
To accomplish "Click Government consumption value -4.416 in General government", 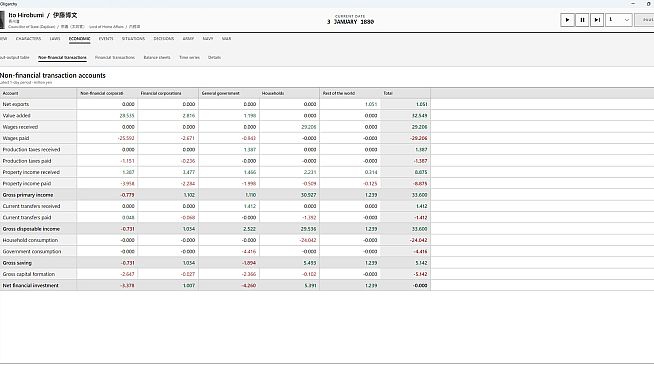I will pyautogui.click(x=249, y=251).
